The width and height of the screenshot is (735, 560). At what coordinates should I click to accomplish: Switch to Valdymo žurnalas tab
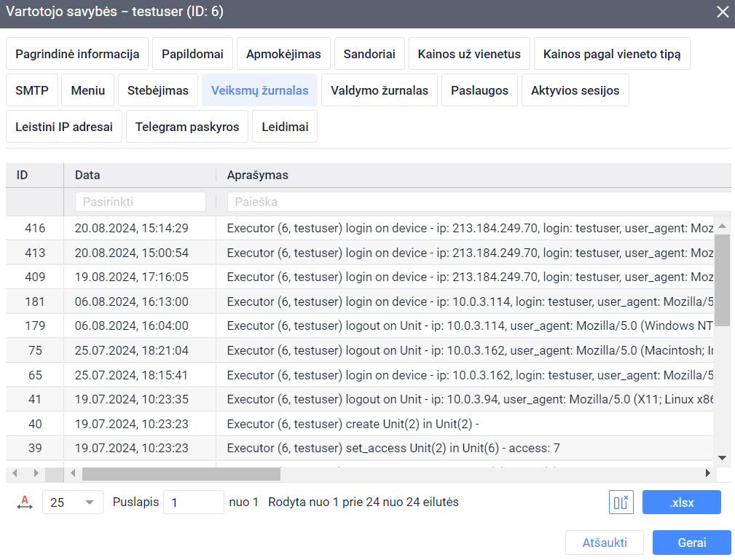pos(380,91)
